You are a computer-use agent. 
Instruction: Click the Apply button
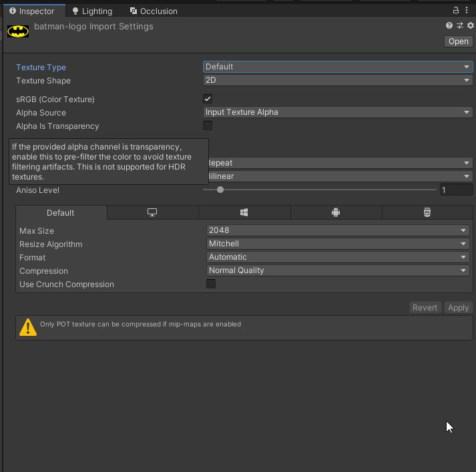[458, 308]
